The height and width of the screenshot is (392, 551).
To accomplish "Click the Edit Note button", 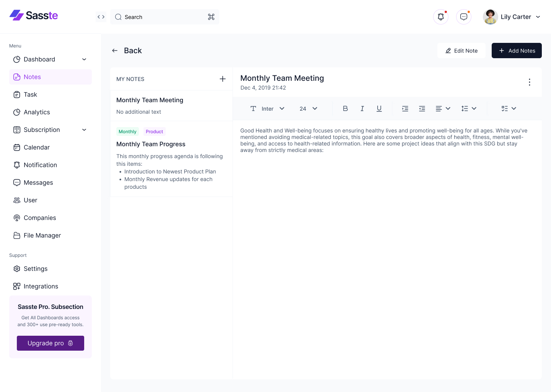I will click(461, 50).
